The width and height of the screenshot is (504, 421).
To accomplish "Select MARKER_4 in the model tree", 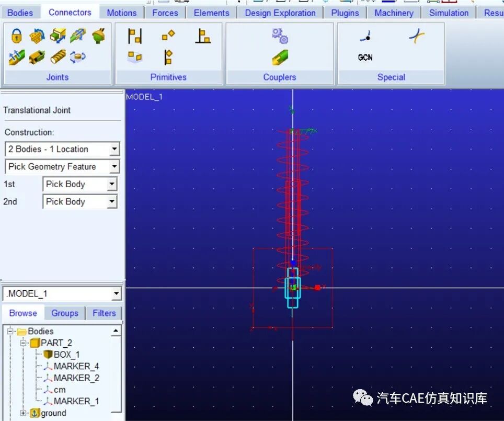I will click(76, 366).
